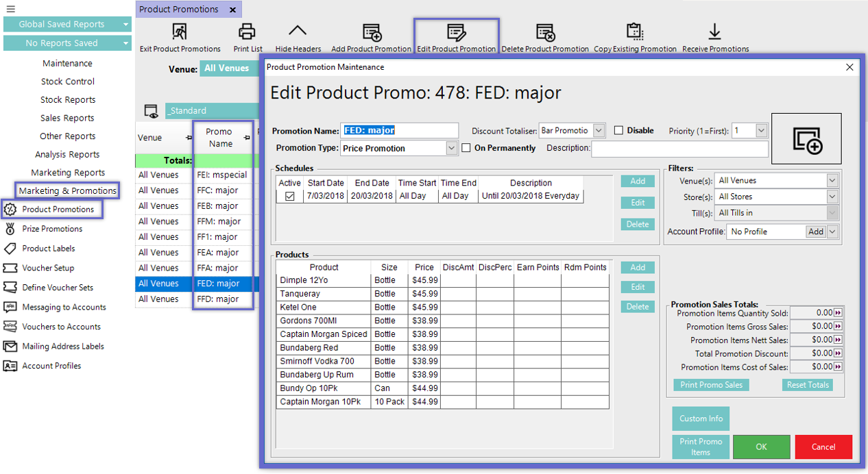This screenshot has height=474, width=868.
Task: Open the Maintenance menu
Action: pos(67,63)
